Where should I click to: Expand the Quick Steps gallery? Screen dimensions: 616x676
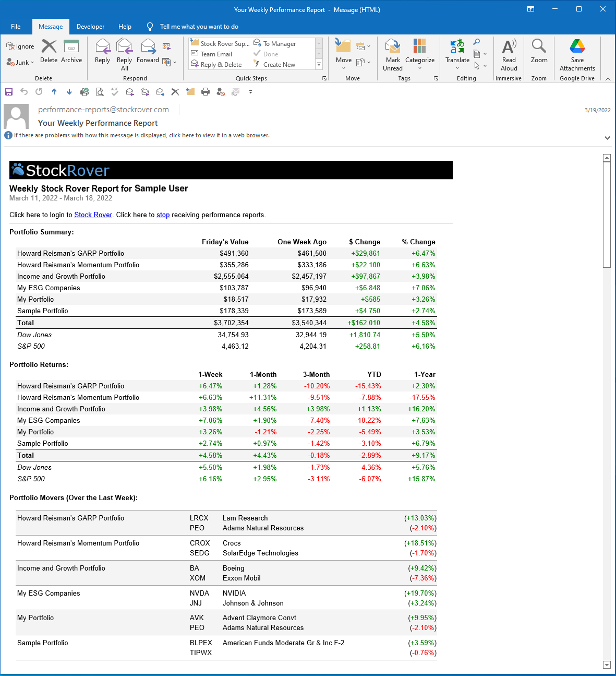pos(319,65)
